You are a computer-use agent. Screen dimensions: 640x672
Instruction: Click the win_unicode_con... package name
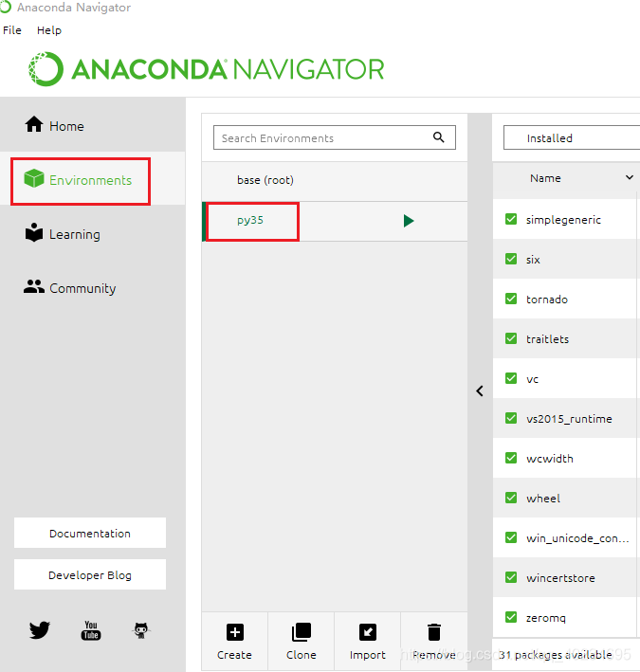coord(577,538)
